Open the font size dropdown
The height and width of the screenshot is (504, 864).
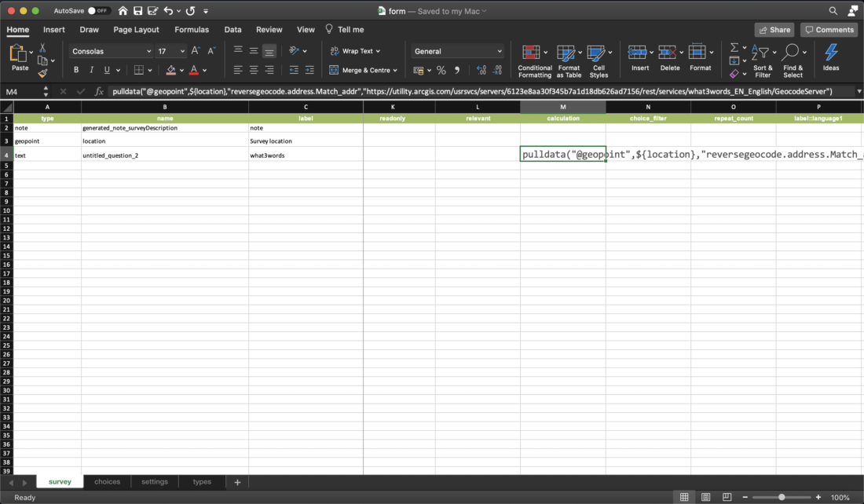(x=182, y=51)
